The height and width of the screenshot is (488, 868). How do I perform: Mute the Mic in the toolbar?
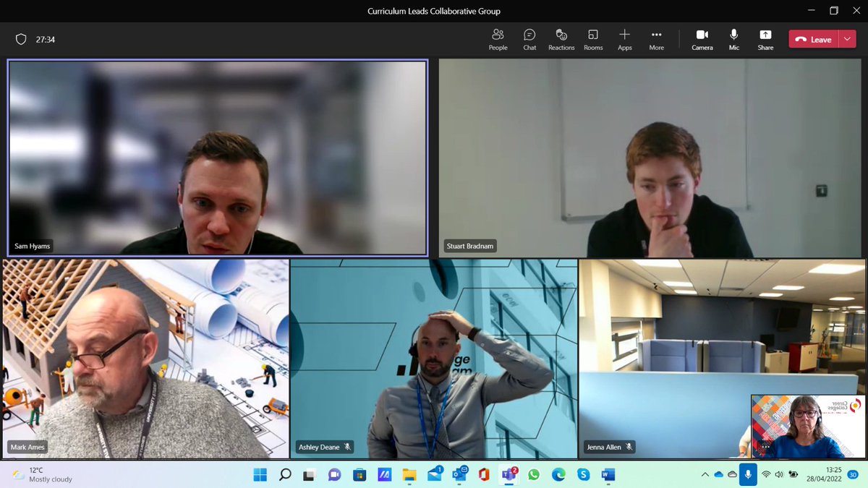pos(734,39)
